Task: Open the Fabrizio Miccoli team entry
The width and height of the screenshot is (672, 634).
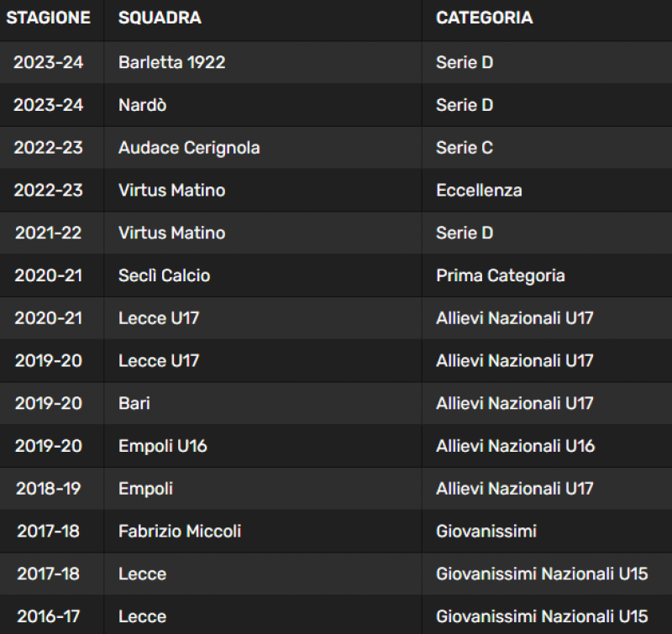Action: tap(180, 532)
